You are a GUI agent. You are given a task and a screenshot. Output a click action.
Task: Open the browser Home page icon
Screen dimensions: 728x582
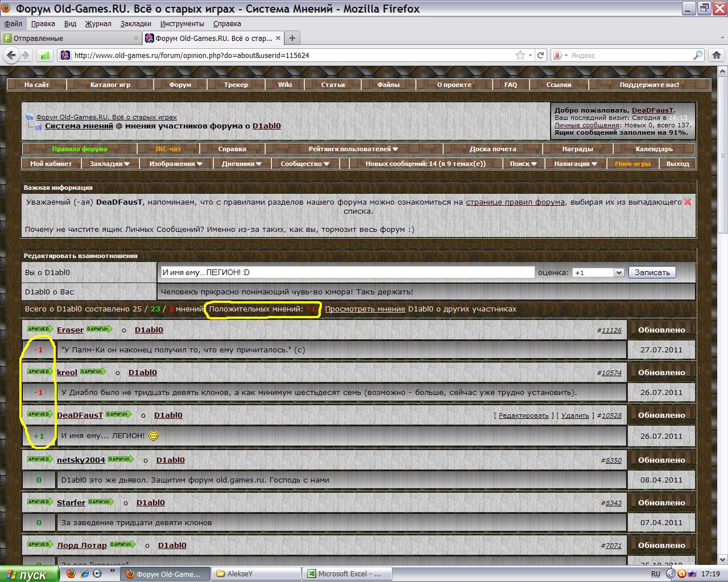click(717, 55)
